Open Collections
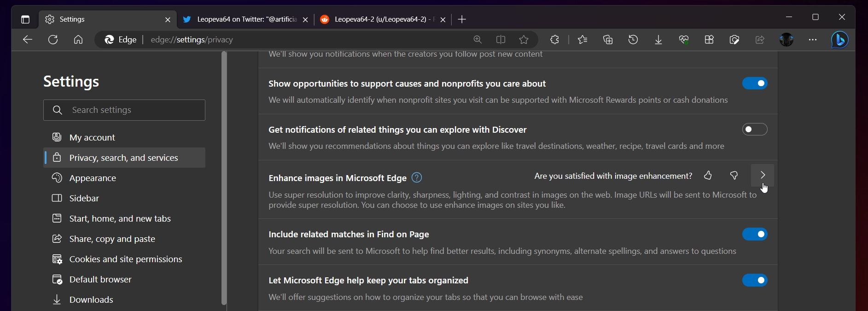The width and height of the screenshot is (868, 311). (608, 40)
